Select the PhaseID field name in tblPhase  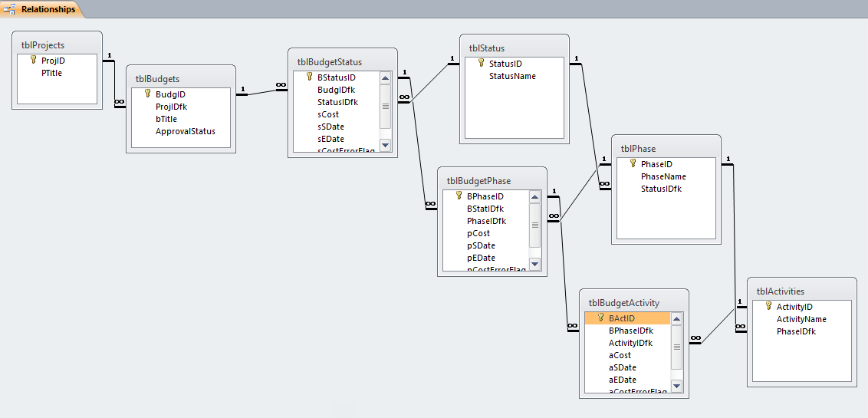(656, 164)
